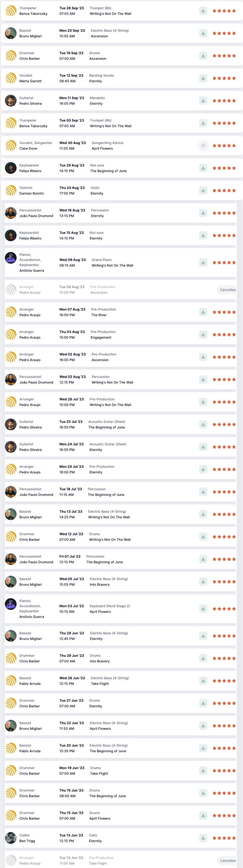Click clock icon on Clare Dove's session

click(x=203, y=146)
